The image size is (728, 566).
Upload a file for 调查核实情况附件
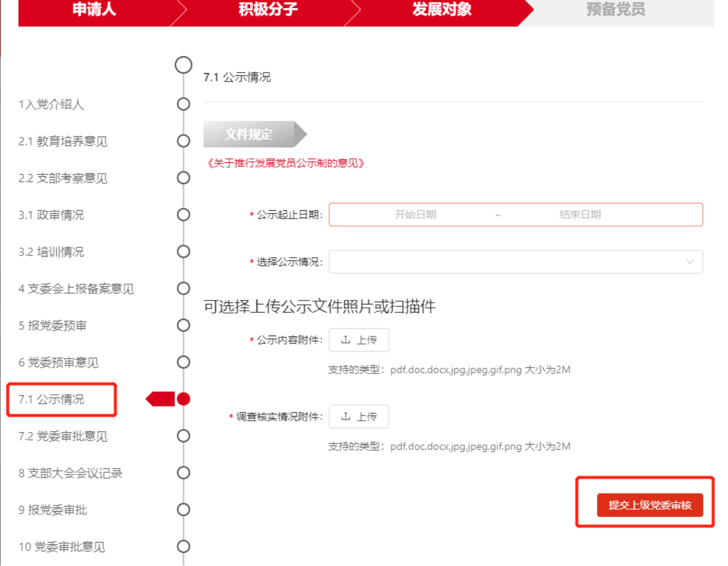pyautogui.click(x=359, y=417)
